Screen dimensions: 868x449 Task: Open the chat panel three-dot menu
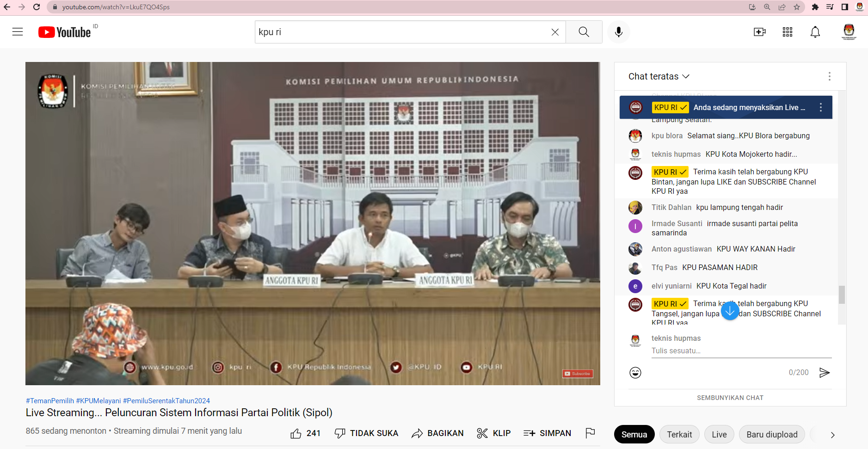[x=829, y=76]
